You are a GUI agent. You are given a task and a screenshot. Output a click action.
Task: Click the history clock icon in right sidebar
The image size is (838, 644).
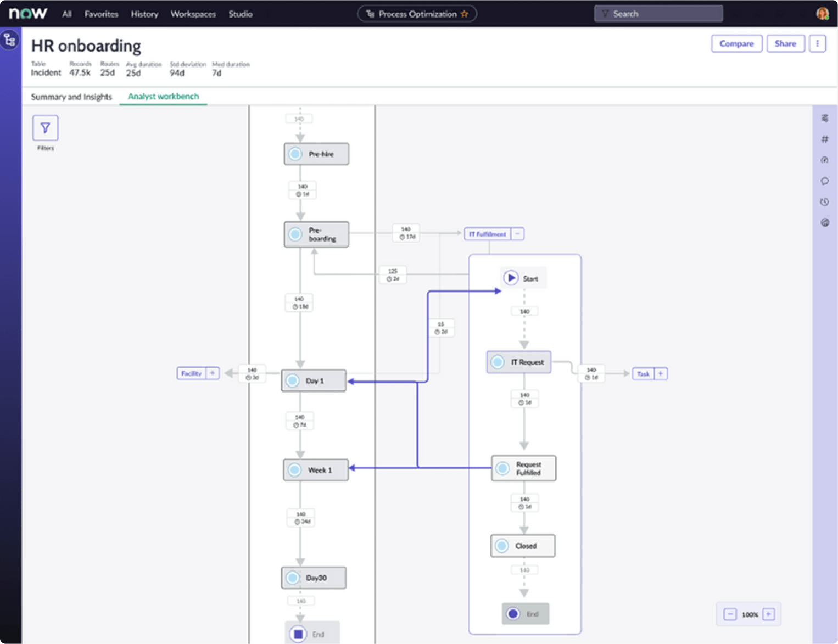824,201
